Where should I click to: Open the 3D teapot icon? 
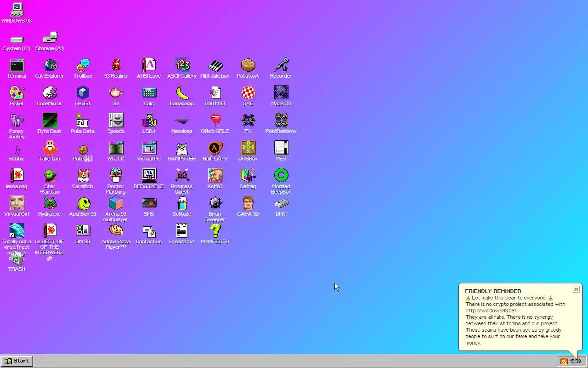point(116,93)
